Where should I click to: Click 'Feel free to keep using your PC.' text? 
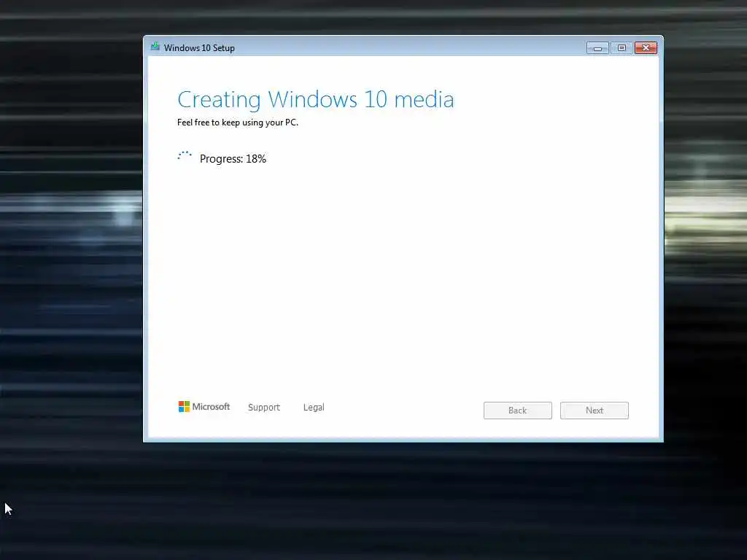(238, 122)
